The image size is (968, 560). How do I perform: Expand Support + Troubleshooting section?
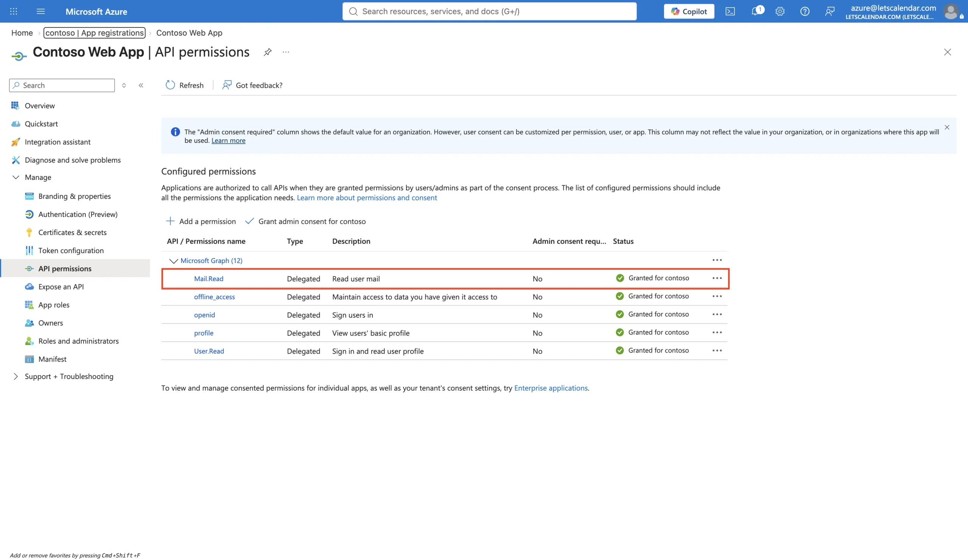(16, 376)
